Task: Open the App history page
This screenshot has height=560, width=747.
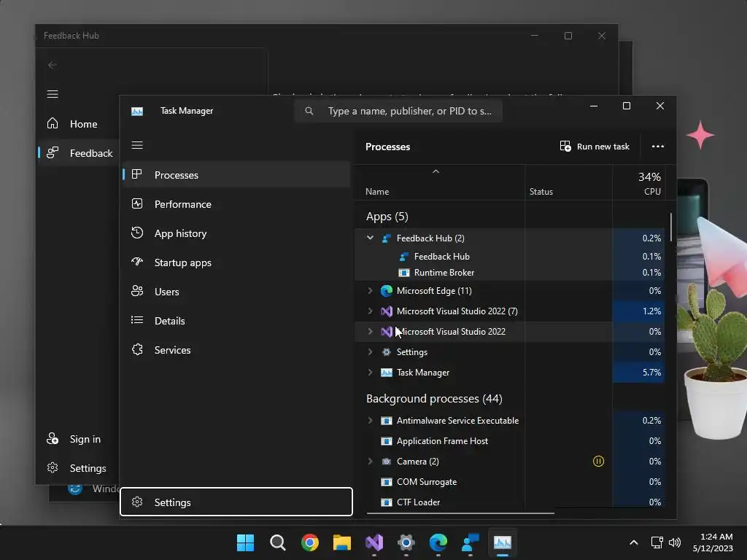Action: click(x=237, y=233)
